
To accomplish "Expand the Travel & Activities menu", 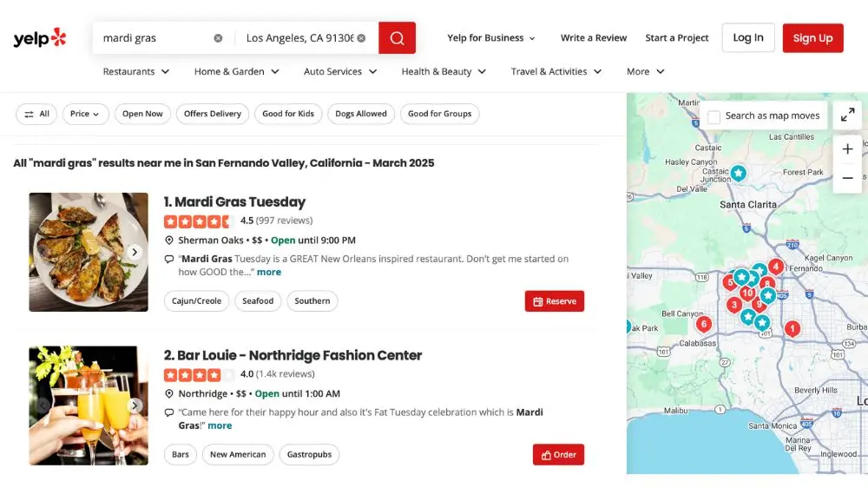I will (556, 71).
